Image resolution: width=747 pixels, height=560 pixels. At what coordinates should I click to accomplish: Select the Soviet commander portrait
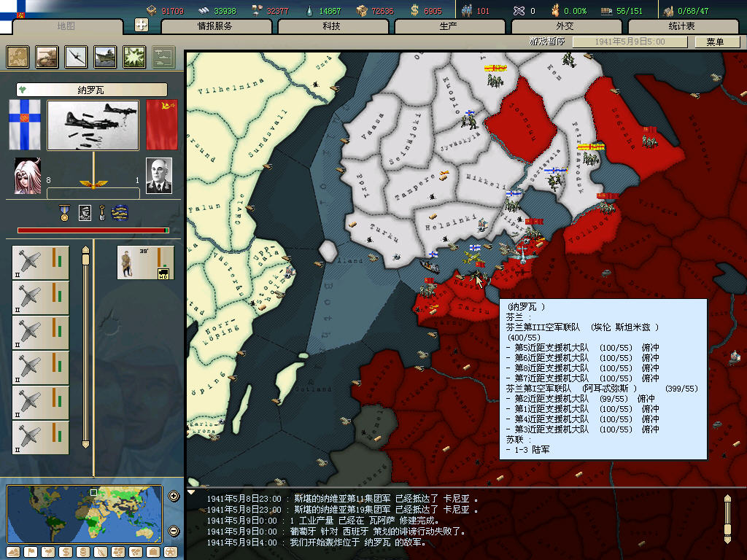click(x=158, y=176)
